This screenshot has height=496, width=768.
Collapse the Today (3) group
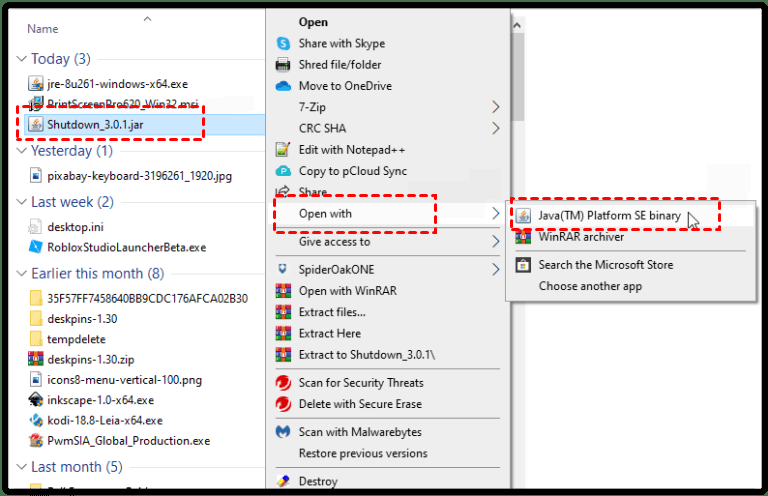click(21, 59)
